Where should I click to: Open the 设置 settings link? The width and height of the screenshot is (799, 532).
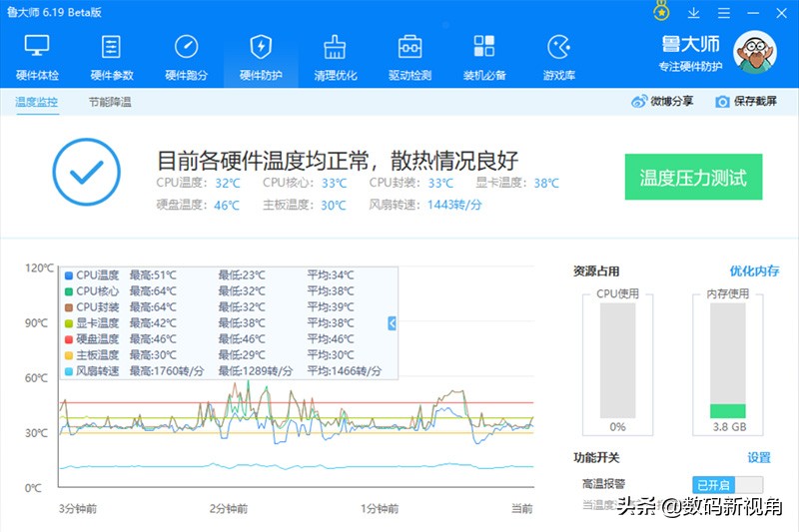[x=759, y=457]
